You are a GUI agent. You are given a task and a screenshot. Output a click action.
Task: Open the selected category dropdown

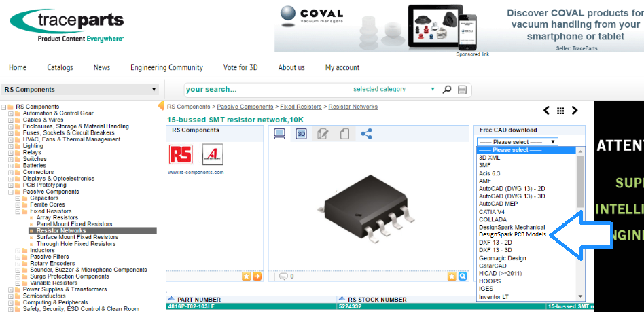[x=393, y=89]
